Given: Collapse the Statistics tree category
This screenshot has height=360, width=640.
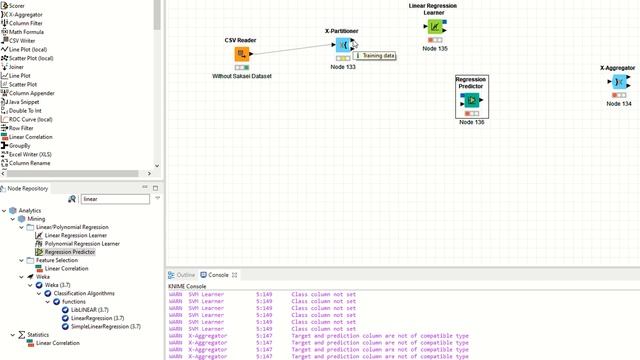Looking at the screenshot, I should [13, 335].
